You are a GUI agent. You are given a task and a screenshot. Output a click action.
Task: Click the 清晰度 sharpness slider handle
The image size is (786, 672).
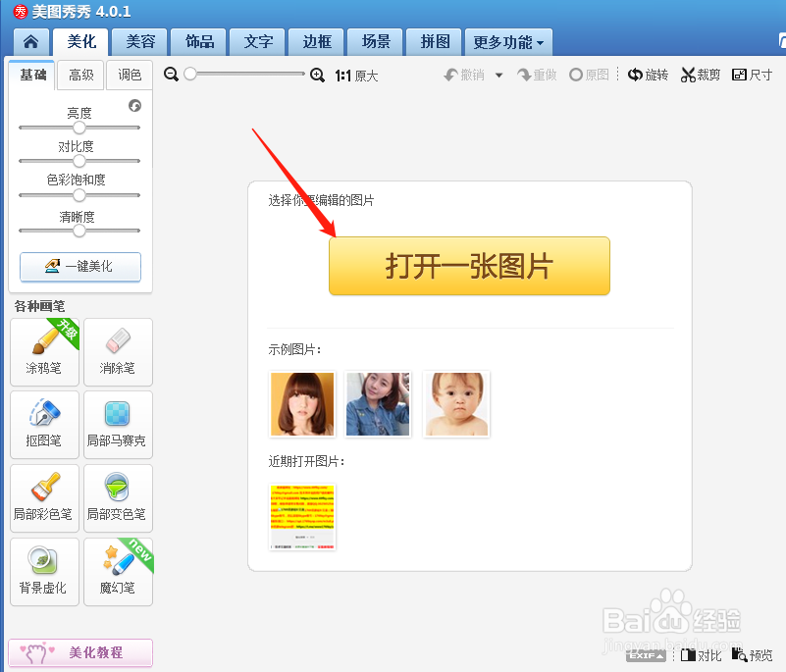(x=79, y=231)
